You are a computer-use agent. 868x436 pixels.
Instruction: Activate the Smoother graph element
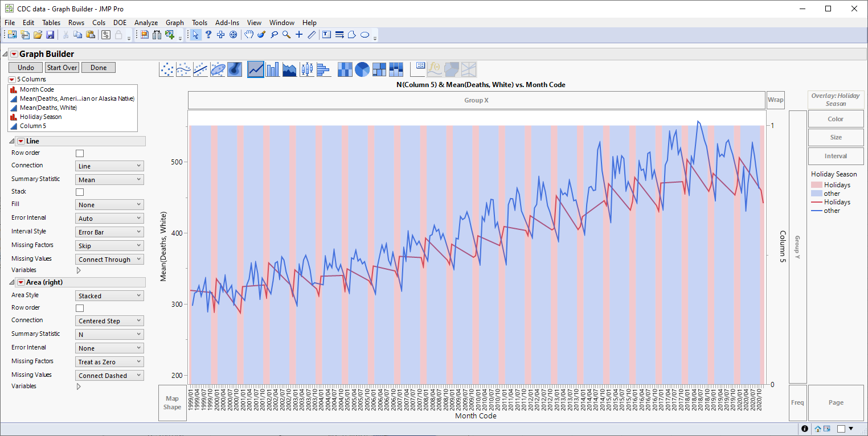(x=183, y=68)
